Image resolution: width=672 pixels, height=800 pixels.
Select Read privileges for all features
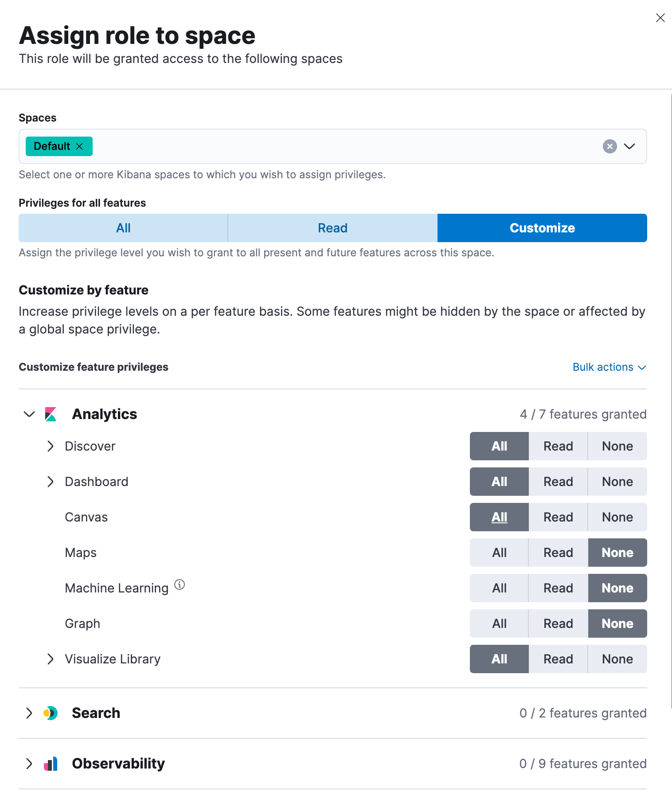(332, 227)
